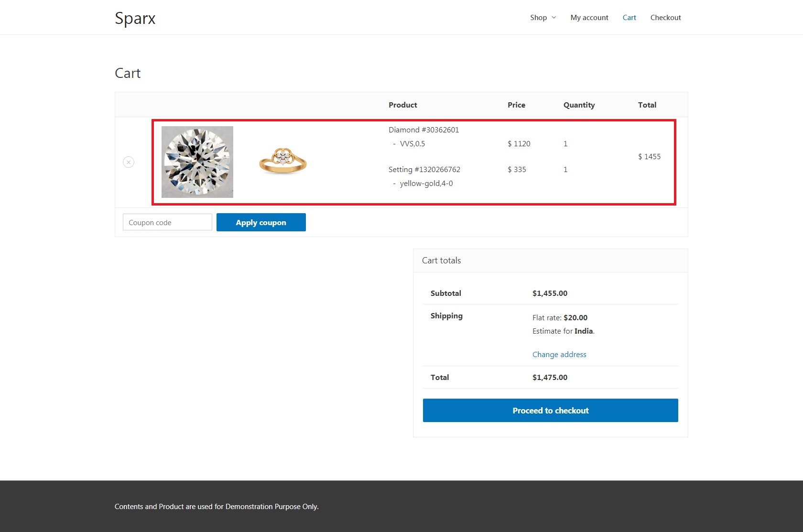This screenshot has height=532, width=803.
Task: Remove the item using the circled X icon
Action: (129, 162)
